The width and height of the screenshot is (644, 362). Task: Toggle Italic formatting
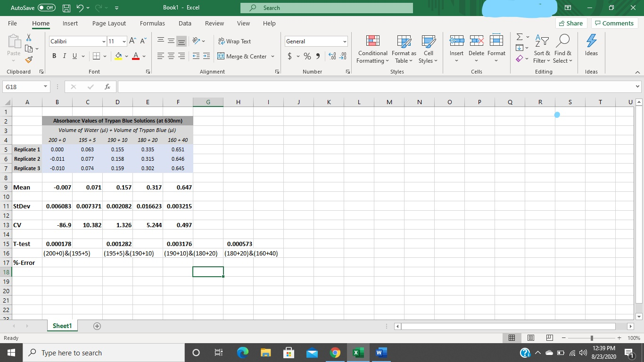pyautogui.click(x=65, y=56)
